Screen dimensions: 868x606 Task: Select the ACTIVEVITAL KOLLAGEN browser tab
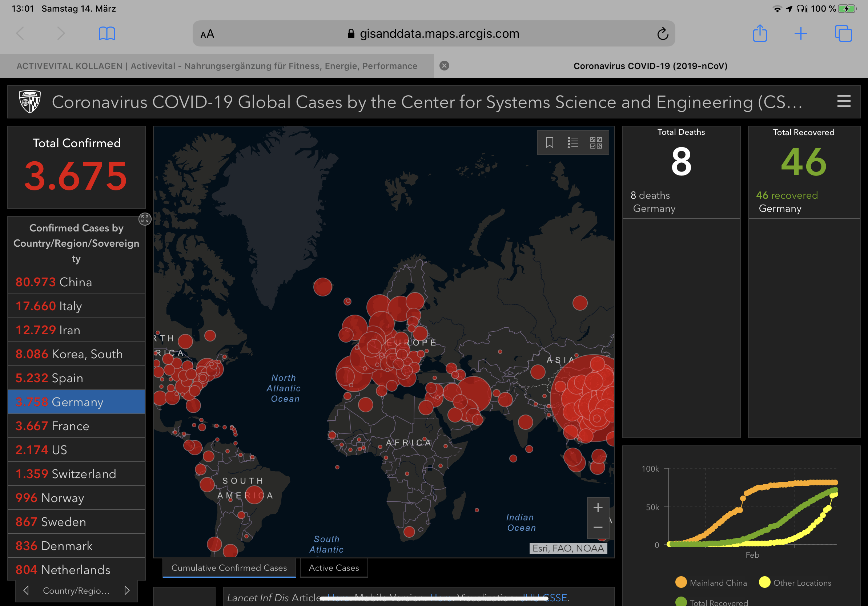(x=217, y=66)
